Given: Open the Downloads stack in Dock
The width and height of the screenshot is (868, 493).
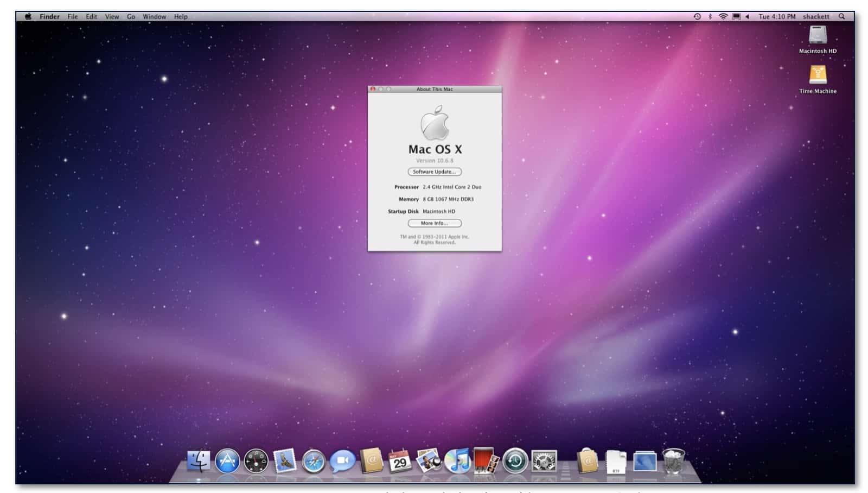Looking at the screenshot, I should [x=644, y=462].
